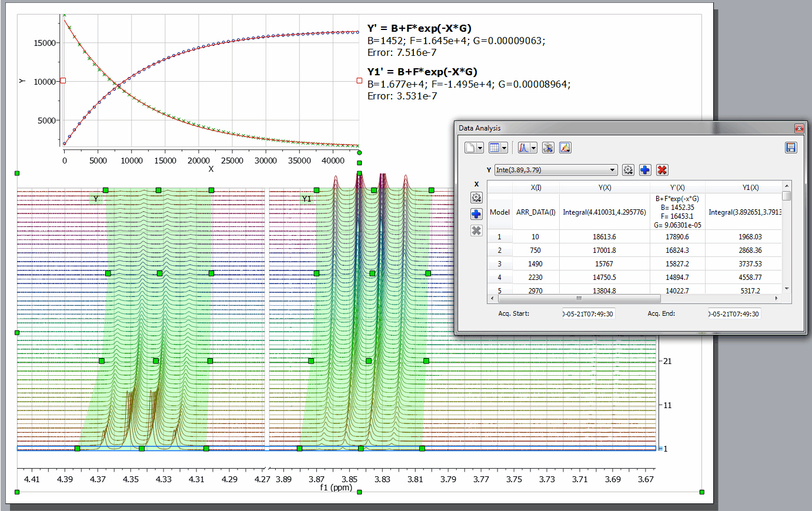Screen dimensions: 812x511
Task: Click the table view icon
Action: pyautogui.click(x=494, y=148)
